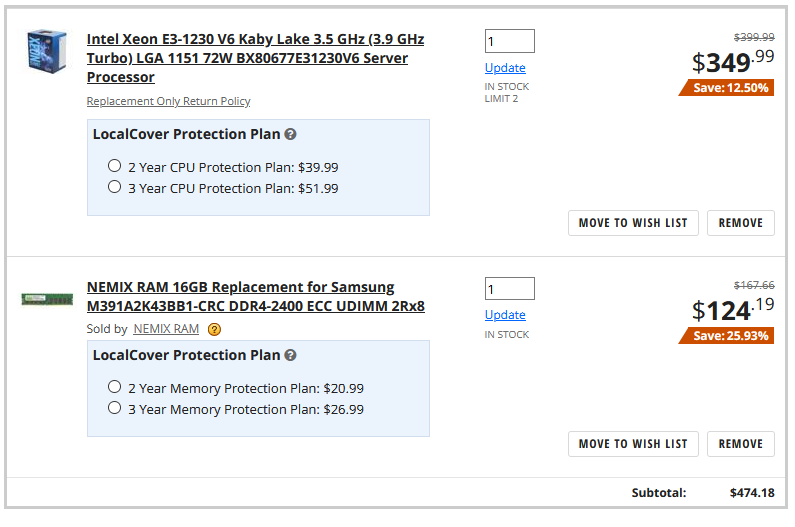The image size is (795, 527).
Task: Click the Intel Xeon processor product thumbnail
Action: pos(47,51)
